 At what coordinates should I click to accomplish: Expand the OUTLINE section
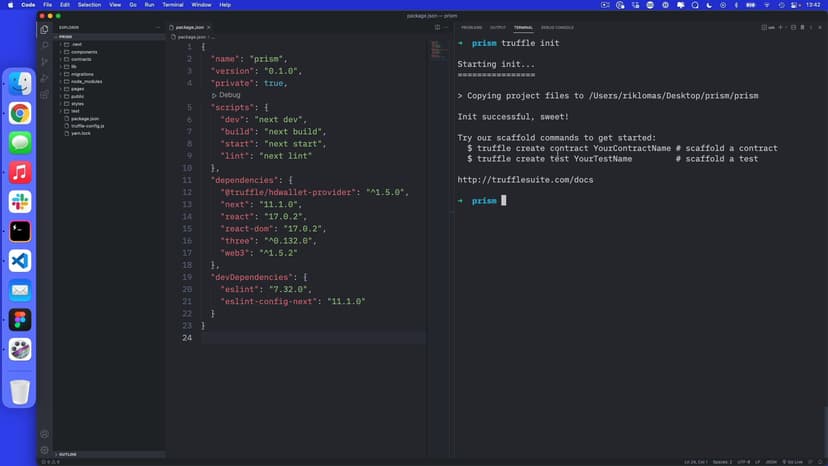(x=68, y=455)
